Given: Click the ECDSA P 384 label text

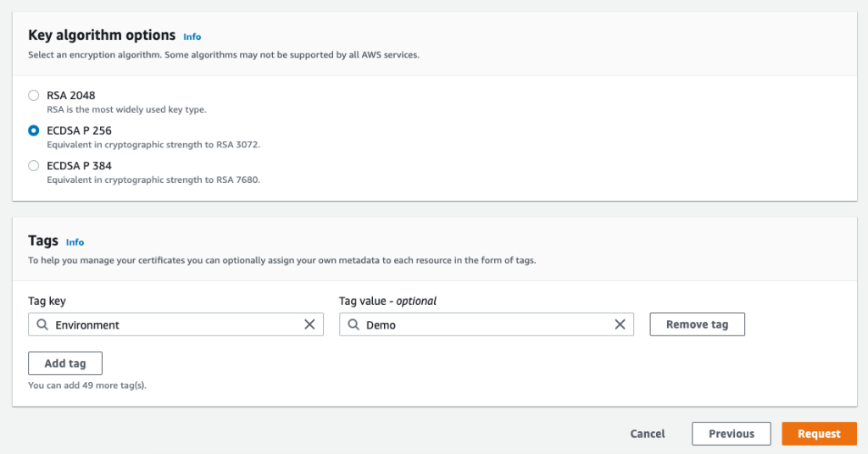Looking at the screenshot, I should (x=79, y=166).
